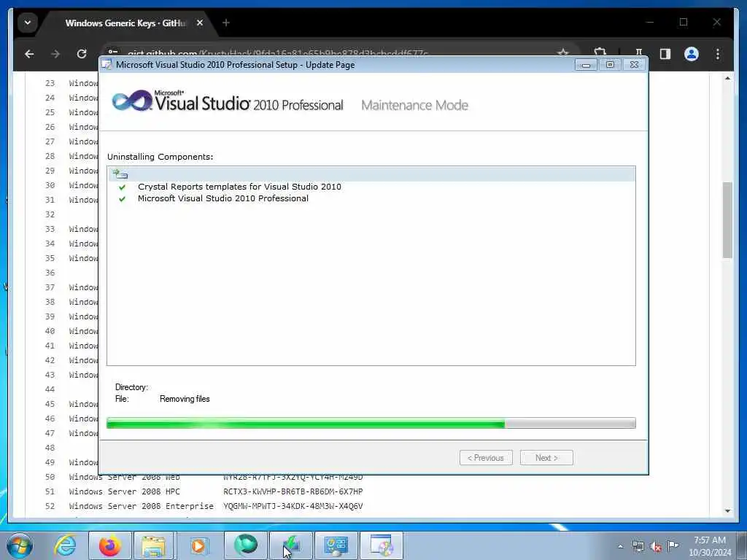
Task: Open Chrome tab search dropdown arrow
Action: [x=28, y=23]
